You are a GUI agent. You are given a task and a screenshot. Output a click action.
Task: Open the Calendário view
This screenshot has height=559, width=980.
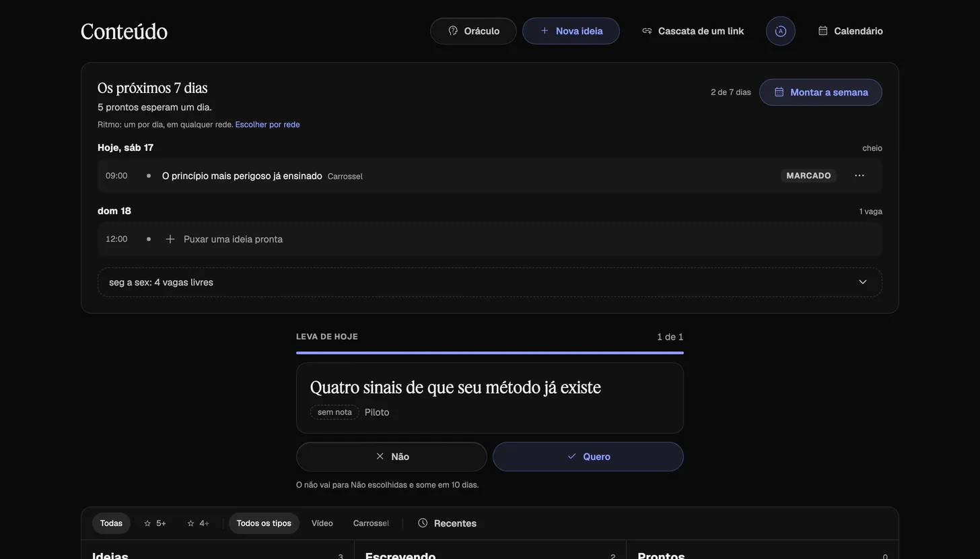(x=850, y=31)
